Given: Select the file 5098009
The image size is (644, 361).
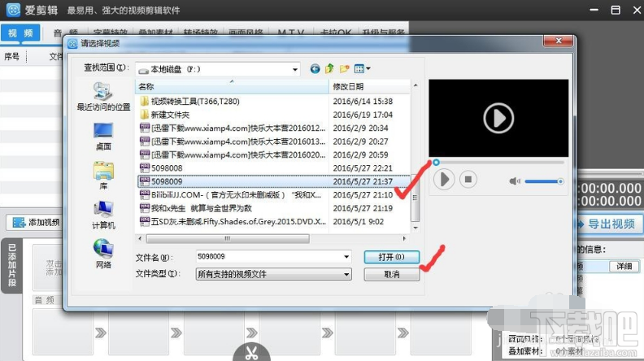Looking at the screenshot, I should (273, 181).
